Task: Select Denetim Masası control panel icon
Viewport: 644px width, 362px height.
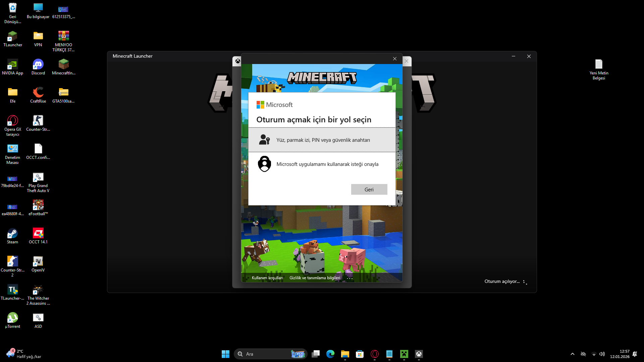Action: [x=13, y=154]
